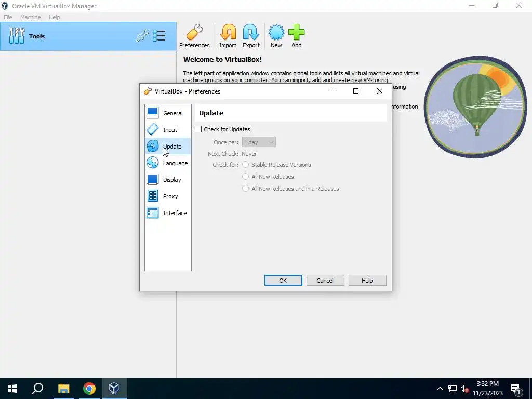Click the network tray icon
This screenshot has height=399, width=532.
pyautogui.click(x=453, y=389)
